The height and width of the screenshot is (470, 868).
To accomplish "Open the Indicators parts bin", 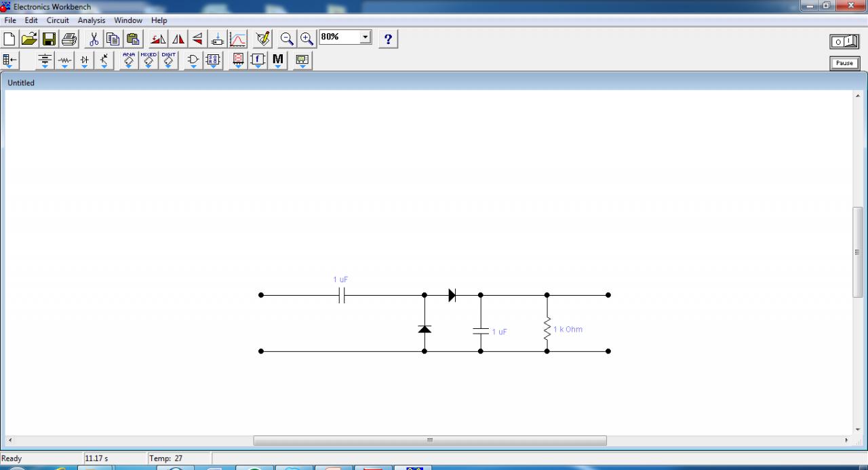I will (x=238, y=61).
